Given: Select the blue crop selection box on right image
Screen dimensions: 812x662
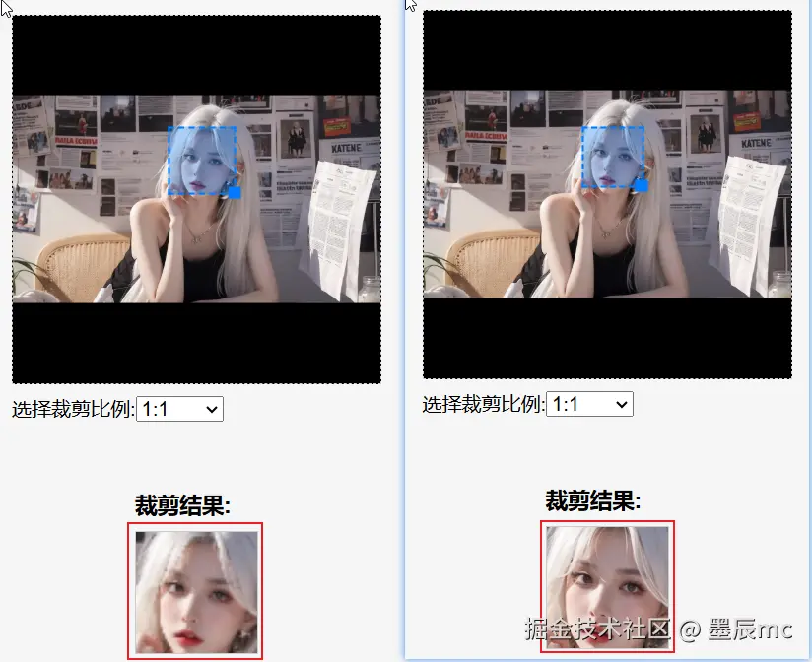Looking at the screenshot, I should click(x=611, y=156).
